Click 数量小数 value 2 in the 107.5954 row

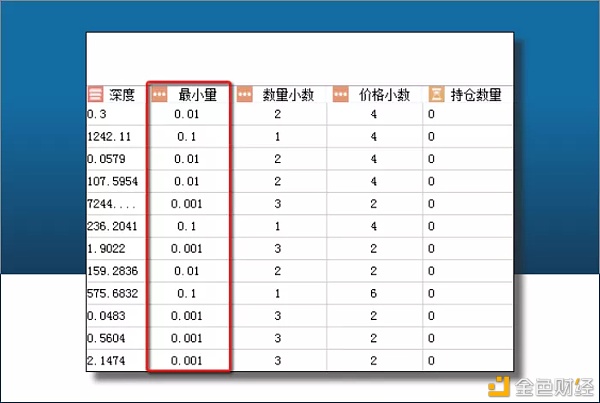278,181
